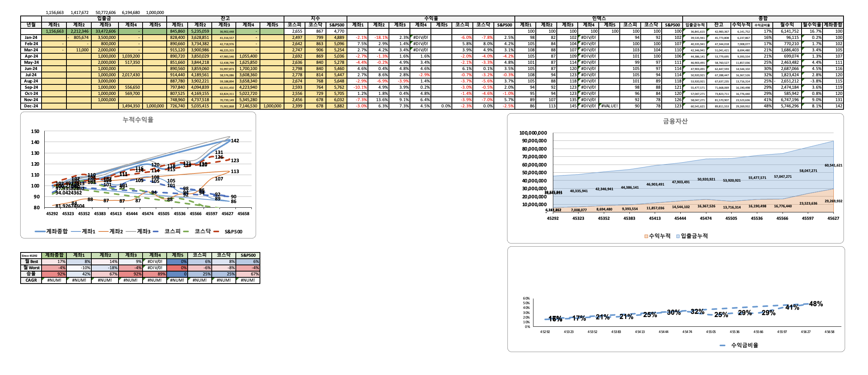Click the 수익누적 legend swatch
Viewport: 868px width, 375px height.
(x=647, y=236)
